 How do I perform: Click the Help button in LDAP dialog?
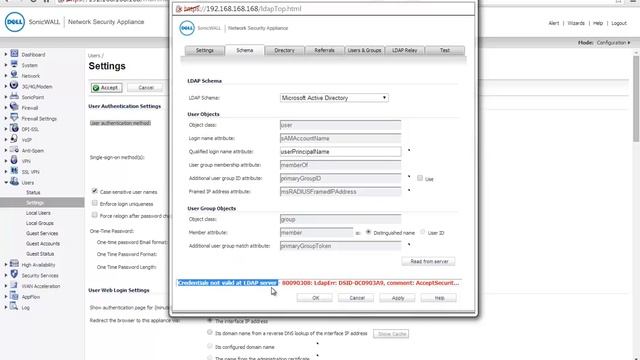click(x=439, y=298)
